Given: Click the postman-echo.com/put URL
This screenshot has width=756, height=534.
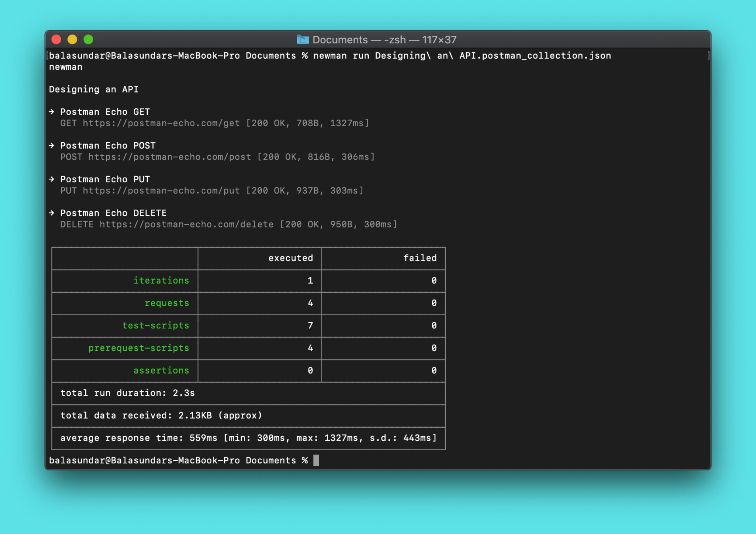Looking at the screenshot, I should (x=161, y=190).
